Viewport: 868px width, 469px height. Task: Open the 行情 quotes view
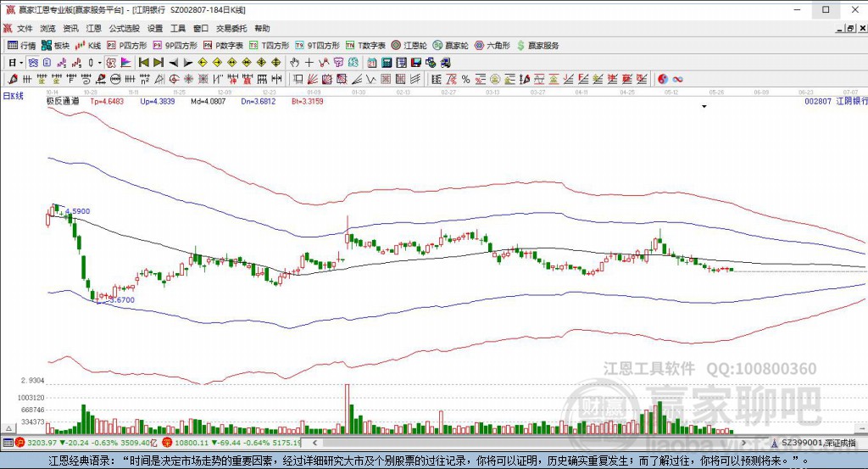21,46
